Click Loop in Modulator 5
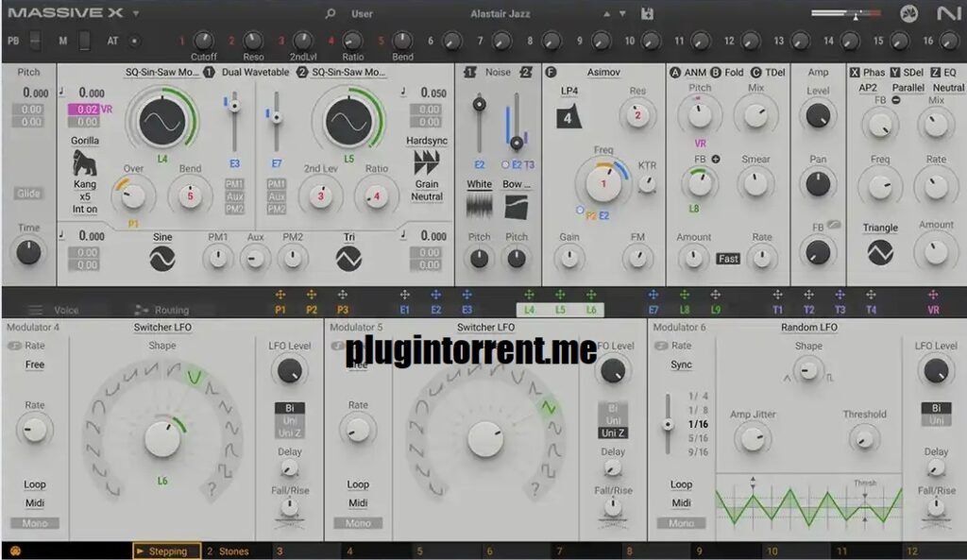967x560 pixels. point(358,484)
